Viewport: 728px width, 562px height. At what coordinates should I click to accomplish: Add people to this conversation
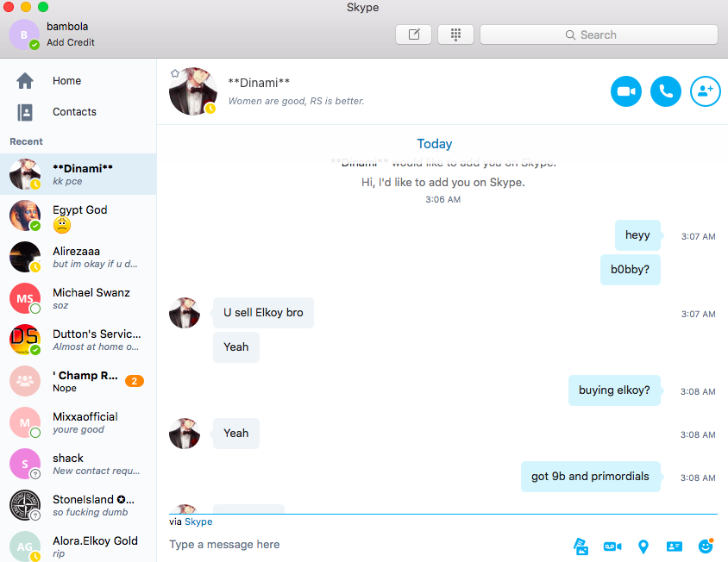tap(705, 91)
